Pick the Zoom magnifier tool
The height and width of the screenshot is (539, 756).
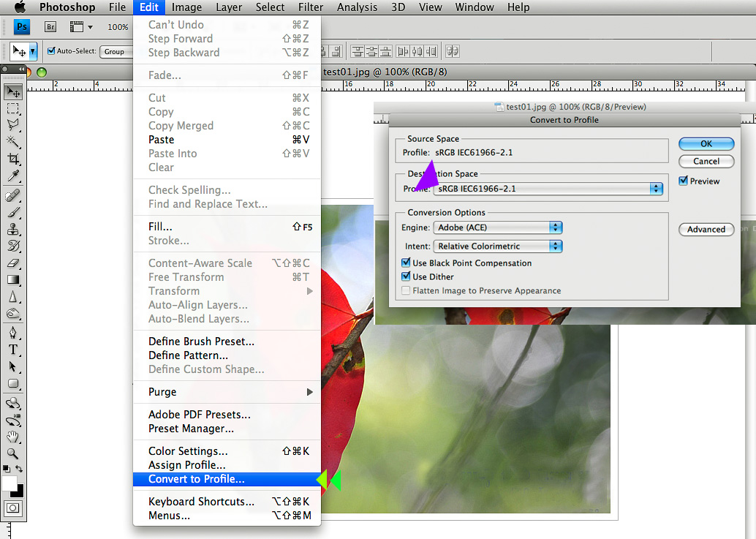click(13, 453)
